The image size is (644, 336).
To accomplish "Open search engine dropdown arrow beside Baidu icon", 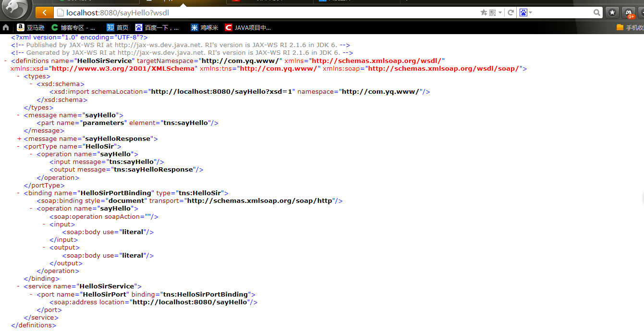I will coord(531,12).
